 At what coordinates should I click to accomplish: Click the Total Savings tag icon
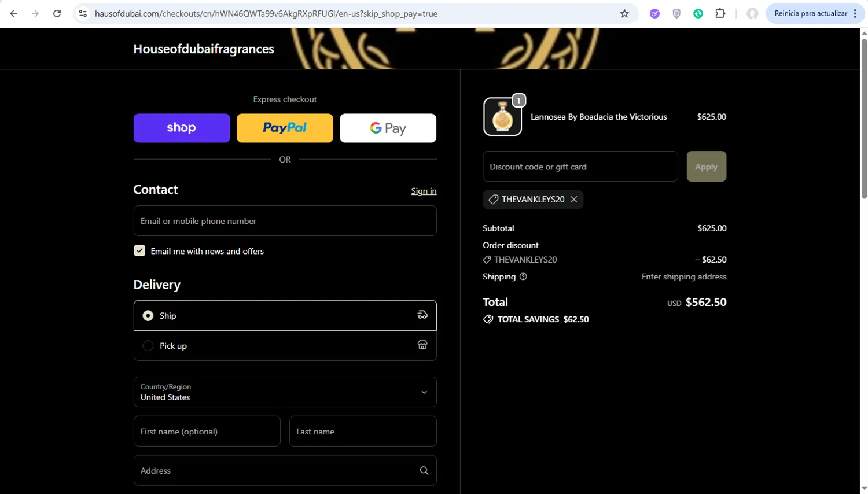pyautogui.click(x=488, y=319)
